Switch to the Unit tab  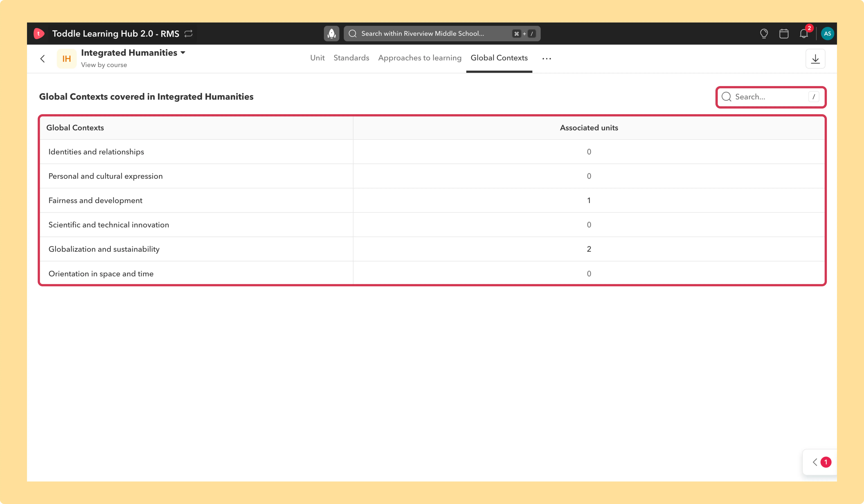(317, 58)
